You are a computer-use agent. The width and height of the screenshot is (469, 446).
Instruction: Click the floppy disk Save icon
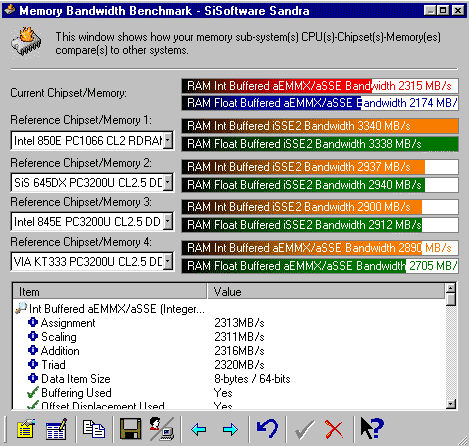tap(131, 429)
